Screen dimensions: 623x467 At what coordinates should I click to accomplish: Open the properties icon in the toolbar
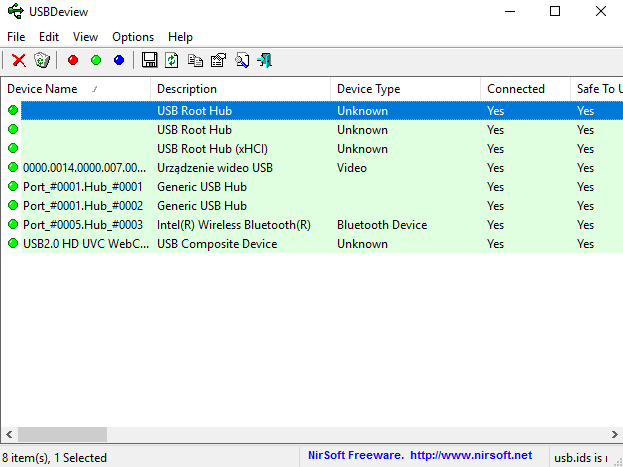[x=218, y=60]
